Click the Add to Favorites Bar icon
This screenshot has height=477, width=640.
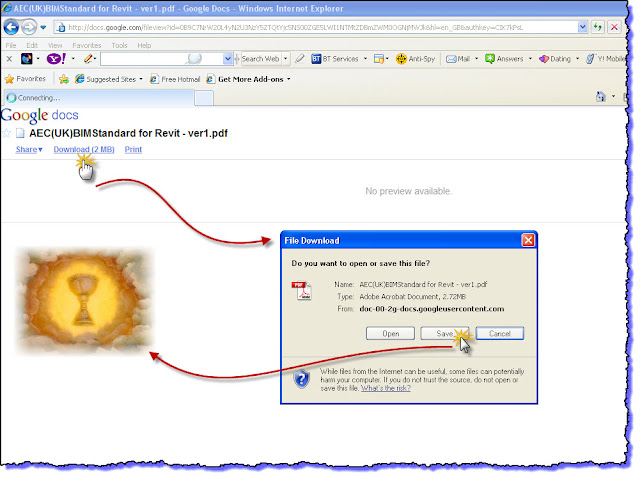coord(64,79)
